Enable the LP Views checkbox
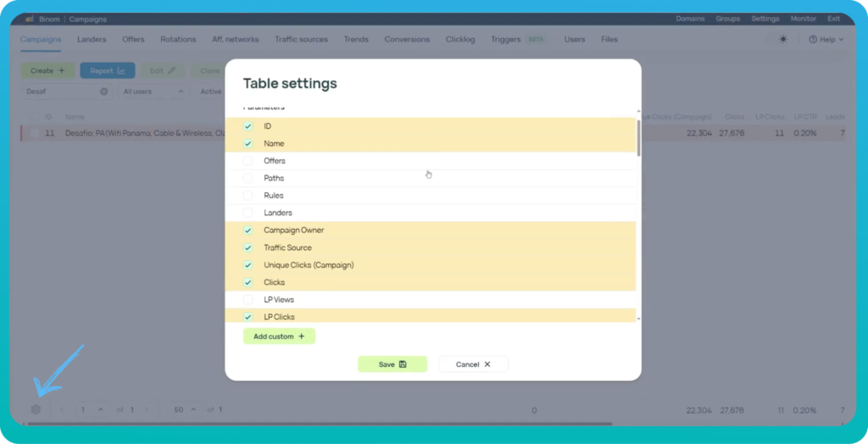This screenshot has height=444, width=868. pos(248,299)
